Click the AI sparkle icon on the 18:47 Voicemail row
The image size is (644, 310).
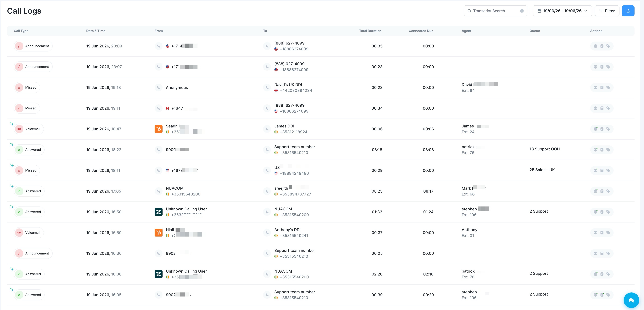coord(12,124)
